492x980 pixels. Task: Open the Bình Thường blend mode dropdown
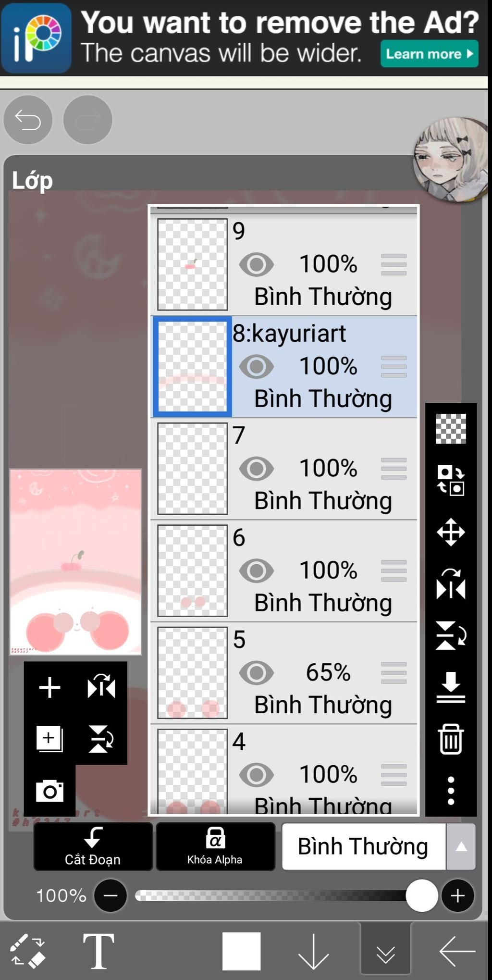[364, 846]
